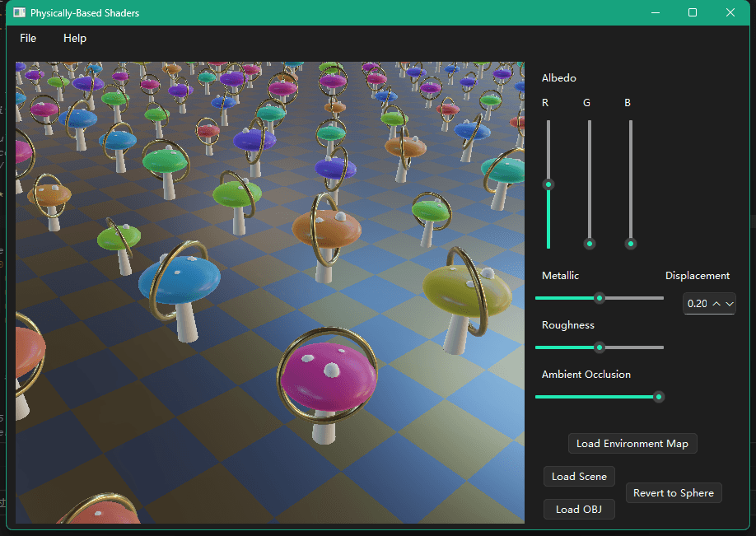
Task: Click the Roughness slider handle
Action: (600, 347)
